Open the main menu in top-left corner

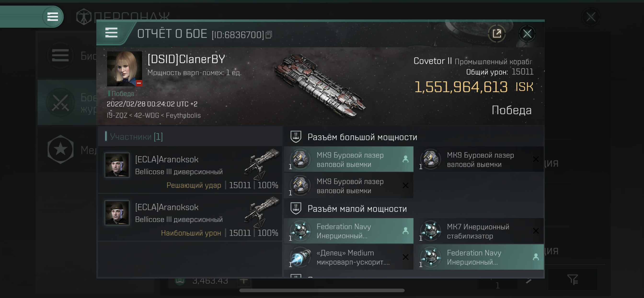coord(52,17)
